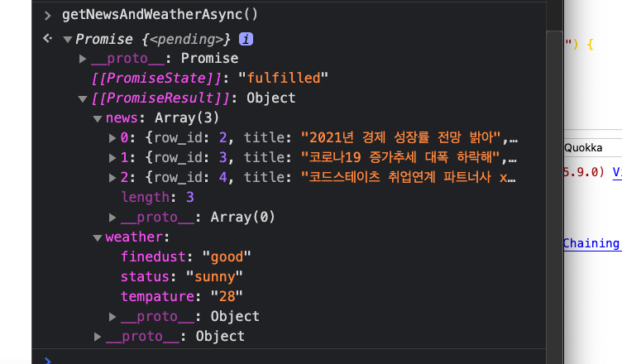
Task: Click the info badge next to Promise {<pending>}
Action: pos(246,39)
